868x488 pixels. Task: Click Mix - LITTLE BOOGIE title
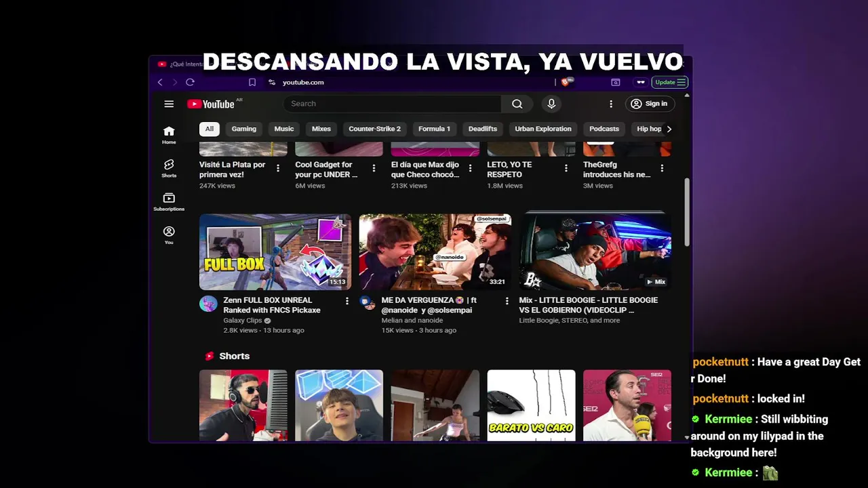coord(589,305)
